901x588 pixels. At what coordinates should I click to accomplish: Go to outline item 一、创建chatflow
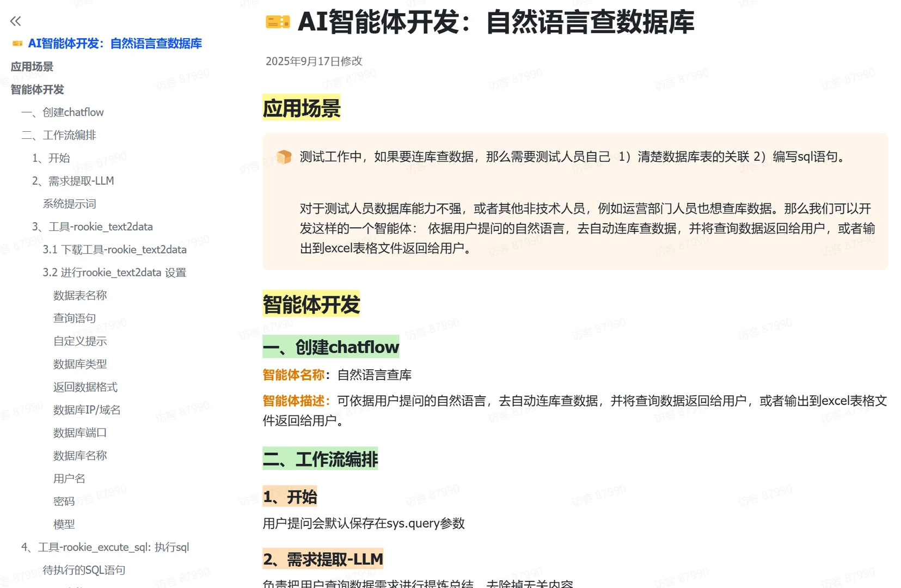pyautogui.click(x=63, y=112)
